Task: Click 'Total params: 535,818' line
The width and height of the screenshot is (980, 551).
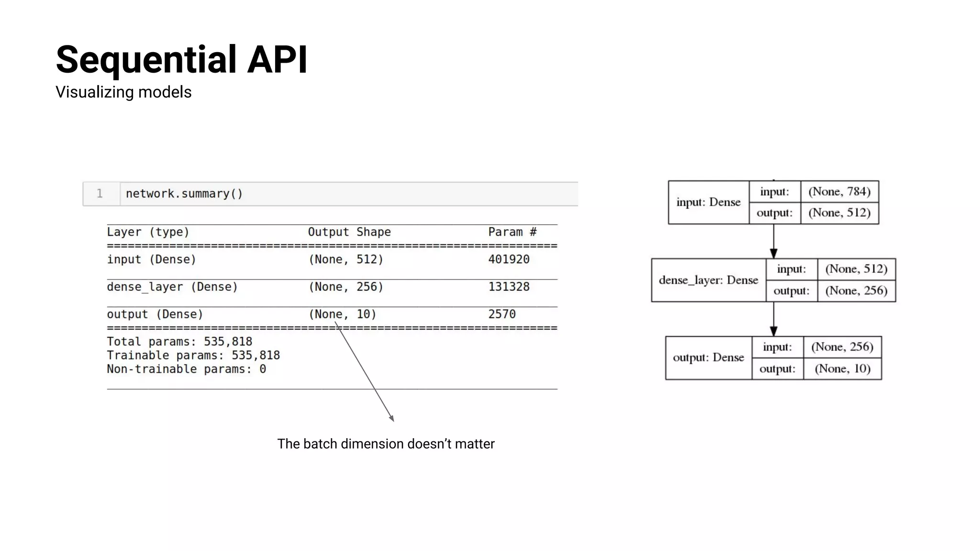Action: (179, 342)
